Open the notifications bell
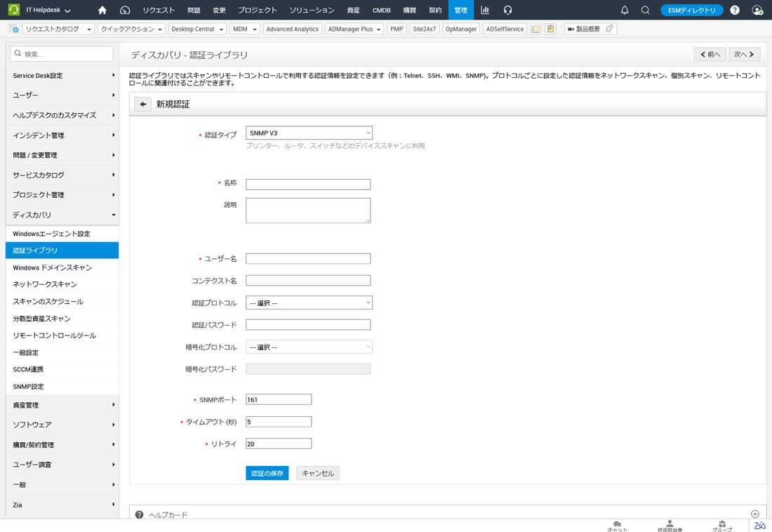The image size is (772, 532). [625, 10]
